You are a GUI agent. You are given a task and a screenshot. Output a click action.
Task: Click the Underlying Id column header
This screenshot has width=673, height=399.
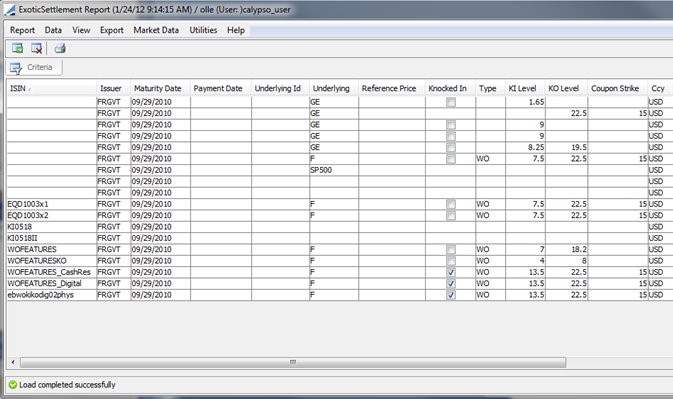point(280,88)
